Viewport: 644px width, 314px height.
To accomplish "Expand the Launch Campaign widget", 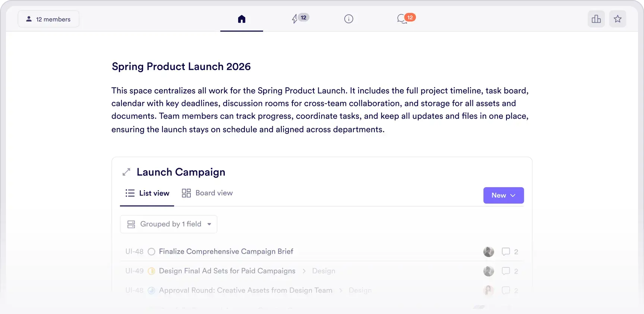I will [126, 172].
